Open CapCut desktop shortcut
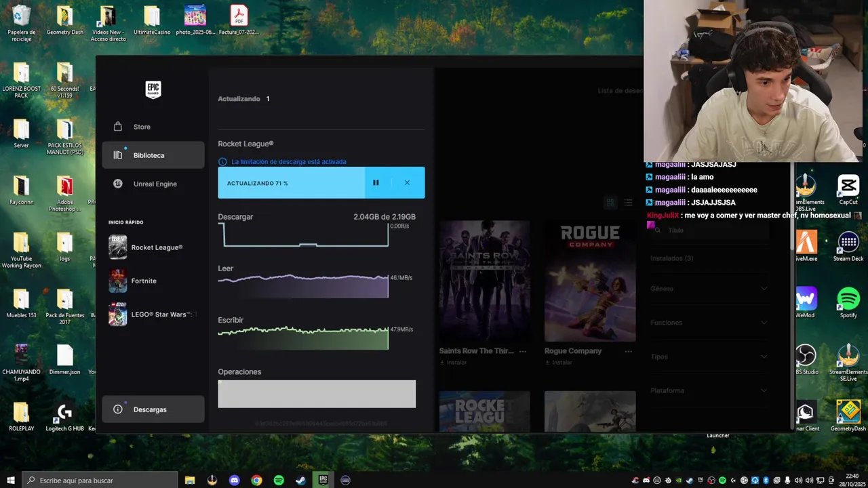Viewport: 868px width, 488px height. coord(848,190)
